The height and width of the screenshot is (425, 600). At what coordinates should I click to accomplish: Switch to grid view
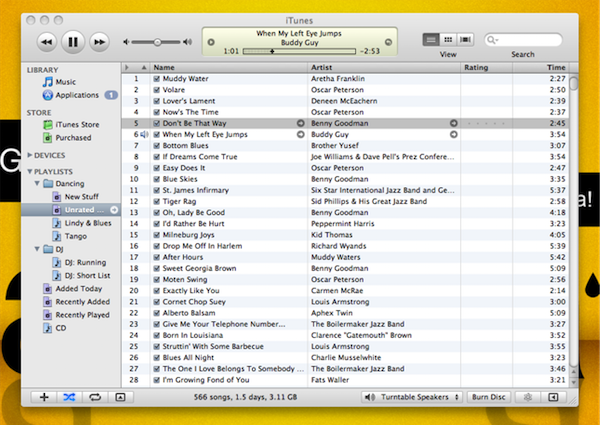(x=448, y=39)
